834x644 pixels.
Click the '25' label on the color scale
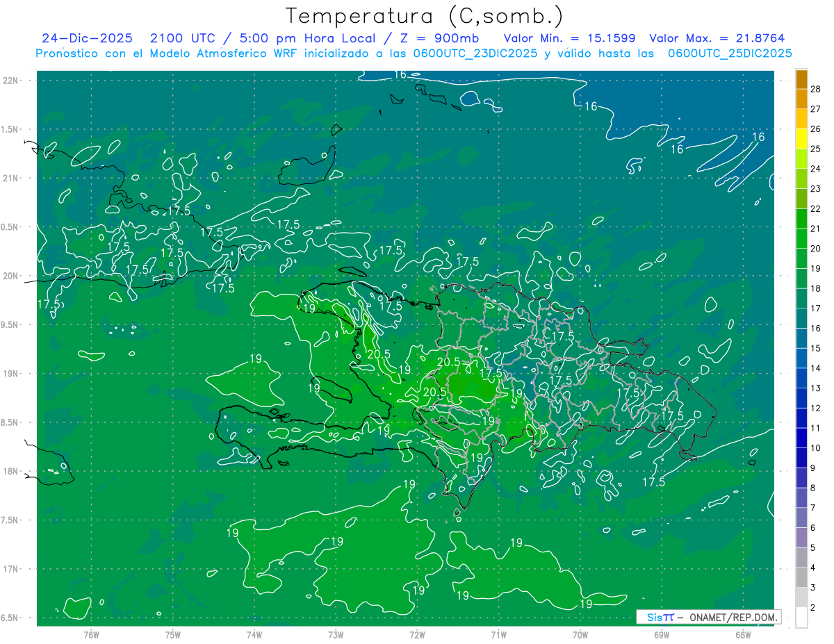click(816, 149)
